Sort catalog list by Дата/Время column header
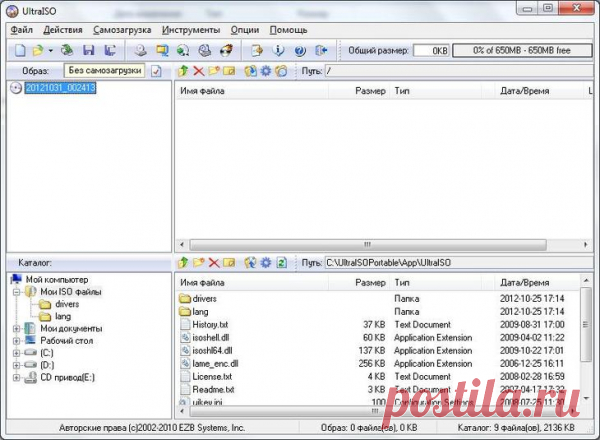This screenshot has height=440, width=600. [537, 283]
